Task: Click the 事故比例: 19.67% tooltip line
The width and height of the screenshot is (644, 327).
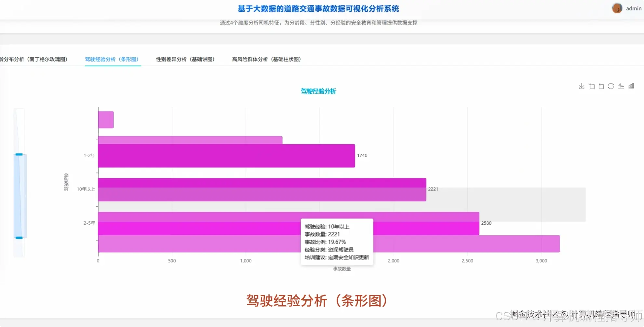Action: (325, 242)
